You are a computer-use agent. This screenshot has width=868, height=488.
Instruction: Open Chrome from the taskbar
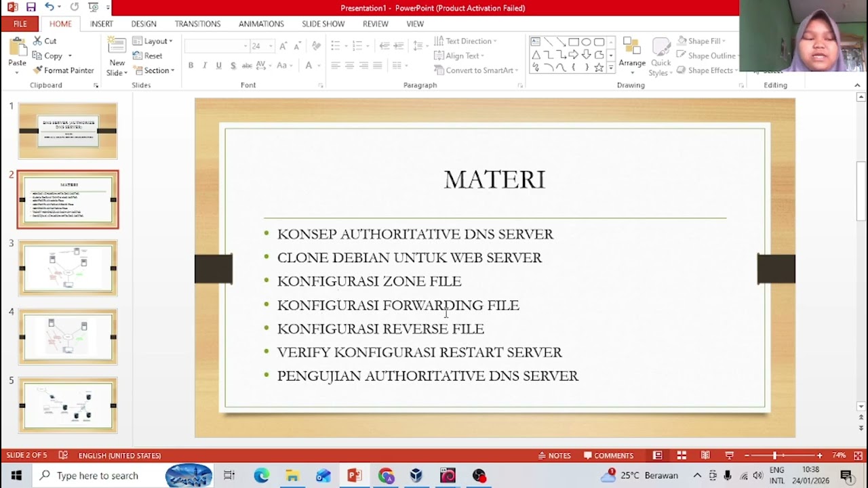tap(386, 476)
